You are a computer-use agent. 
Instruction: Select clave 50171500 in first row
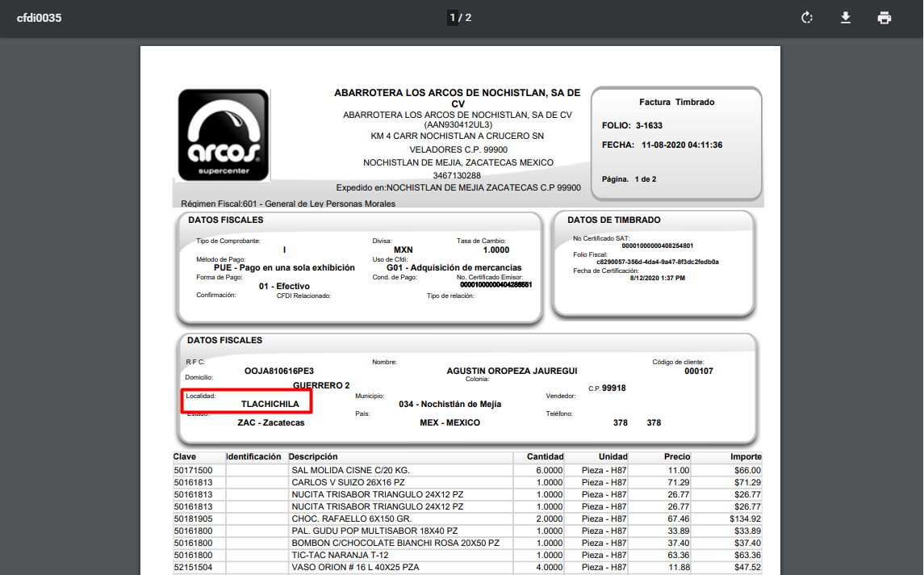click(x=193, y=470)
